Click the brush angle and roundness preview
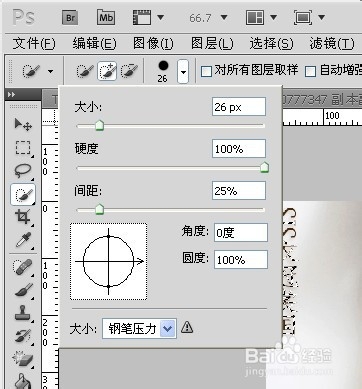Image resolution: width=362 pixels, height=389 pixels. [108, 262]
